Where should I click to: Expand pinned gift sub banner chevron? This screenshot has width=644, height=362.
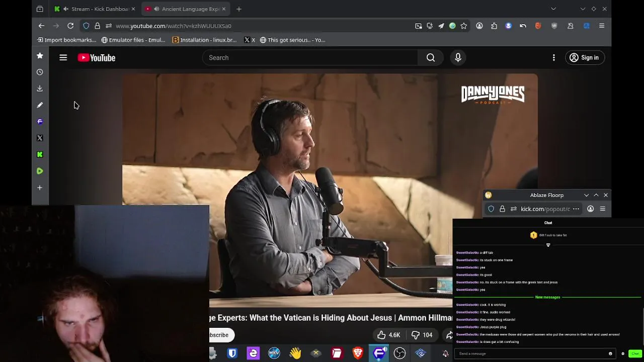tap(548, 245)
